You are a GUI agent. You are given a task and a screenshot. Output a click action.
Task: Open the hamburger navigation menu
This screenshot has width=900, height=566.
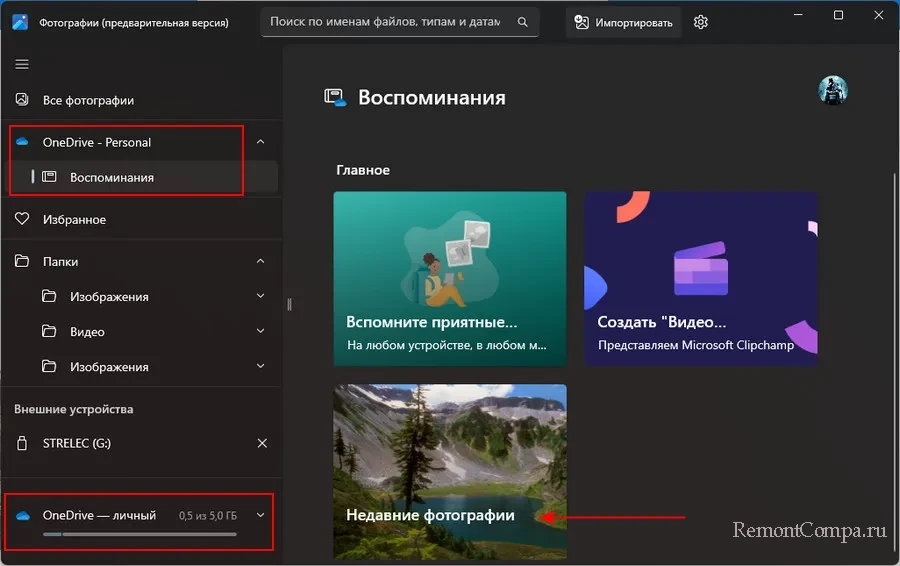pyautogui.click(x=22, y=64)
